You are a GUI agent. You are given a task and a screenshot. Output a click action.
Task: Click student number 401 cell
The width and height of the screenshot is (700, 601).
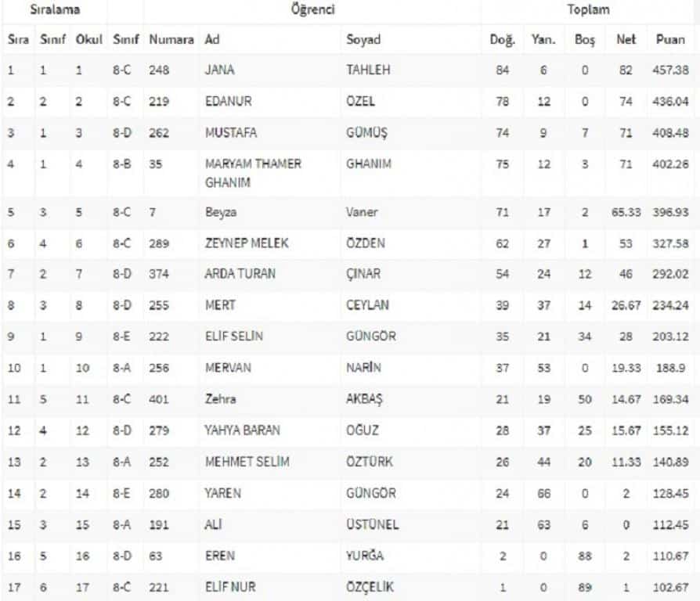point(159,399)
